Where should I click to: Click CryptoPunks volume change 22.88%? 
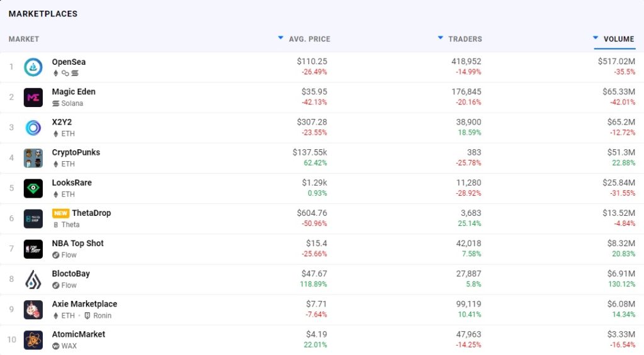(623, 162)
